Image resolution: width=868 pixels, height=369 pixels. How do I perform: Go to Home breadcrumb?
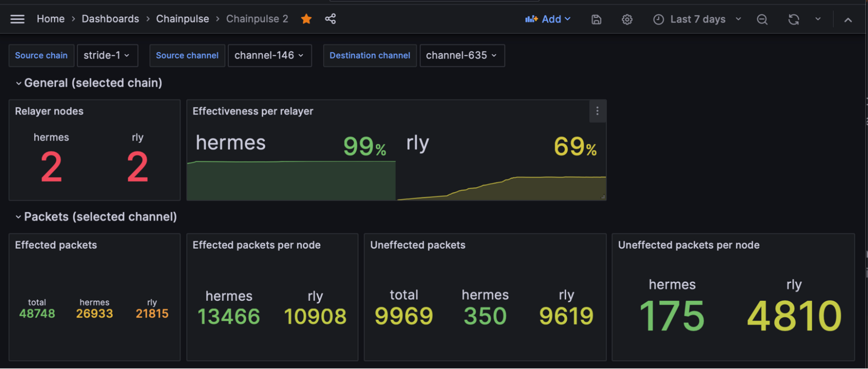[x=51, y=19]
